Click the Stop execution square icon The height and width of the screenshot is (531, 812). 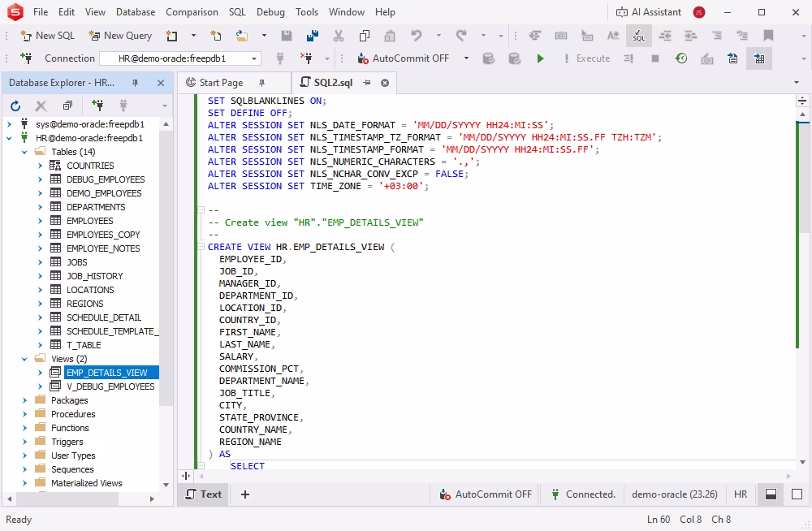(655, 58)
